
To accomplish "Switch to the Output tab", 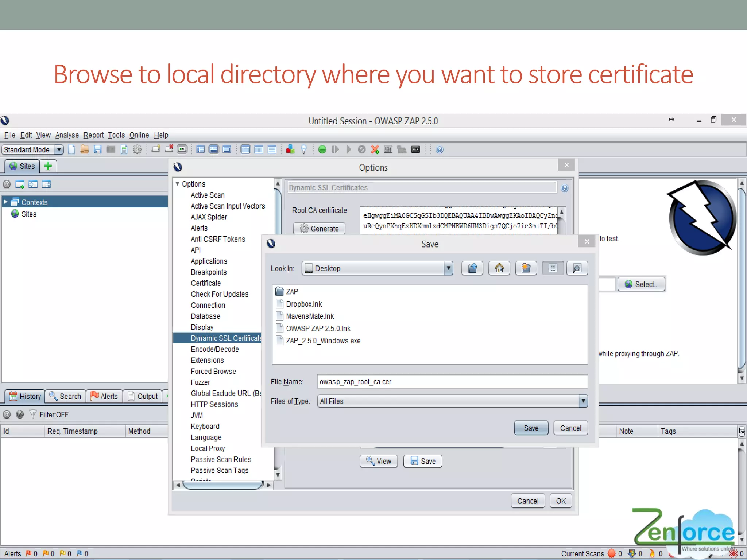I will click(143, 396).
